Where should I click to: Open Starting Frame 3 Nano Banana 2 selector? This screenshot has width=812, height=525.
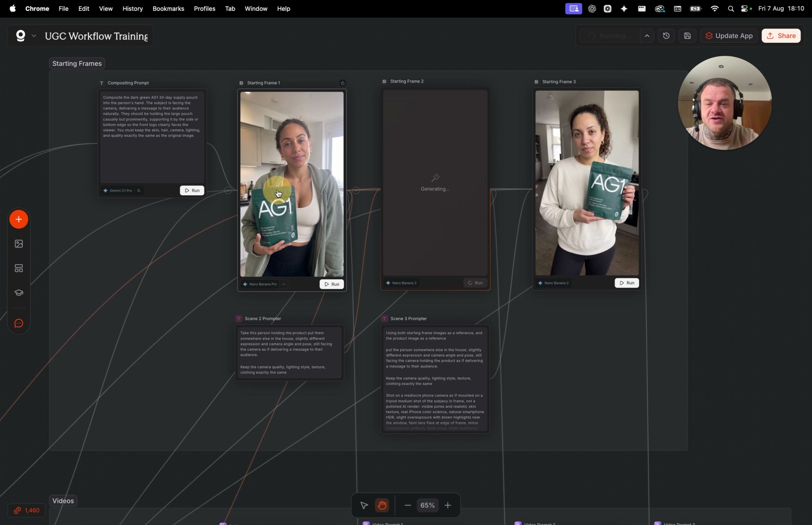tap(553, 283)
